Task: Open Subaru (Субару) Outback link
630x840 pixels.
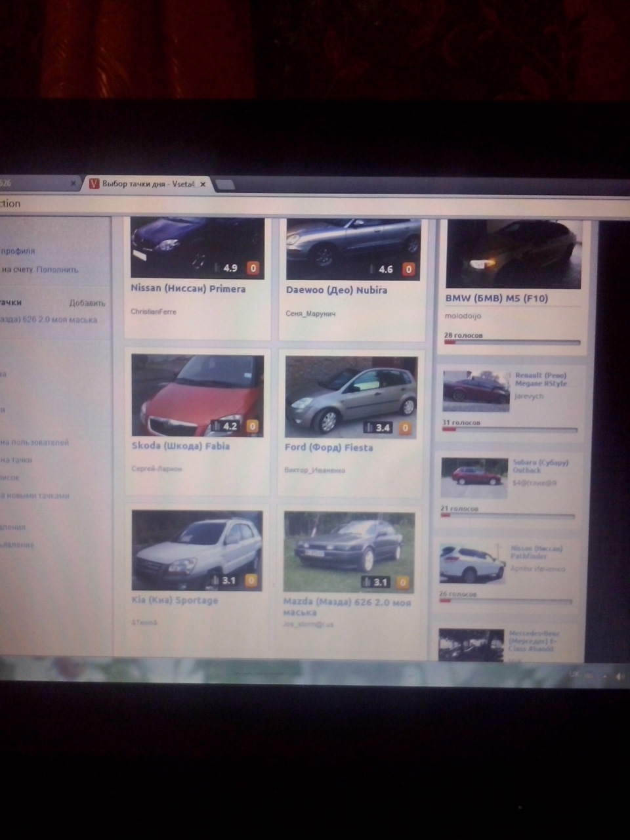Action: pos(540,466)
